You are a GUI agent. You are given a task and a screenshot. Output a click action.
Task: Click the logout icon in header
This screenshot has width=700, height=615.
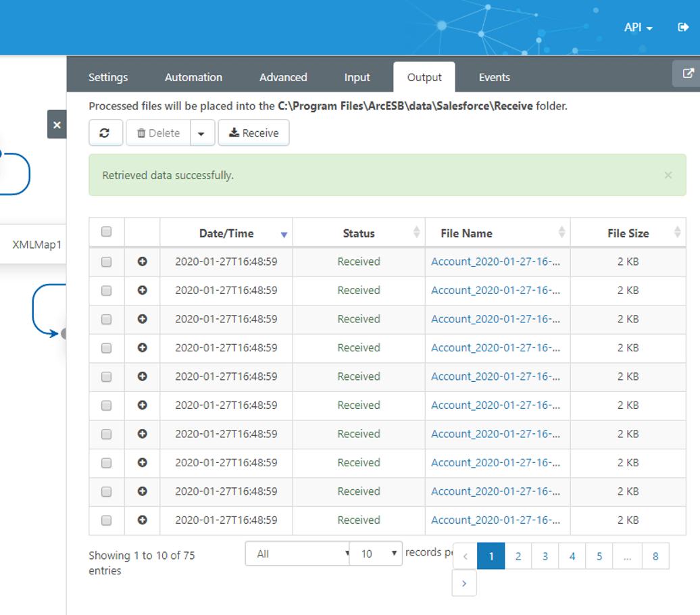(x=682, y=28)
